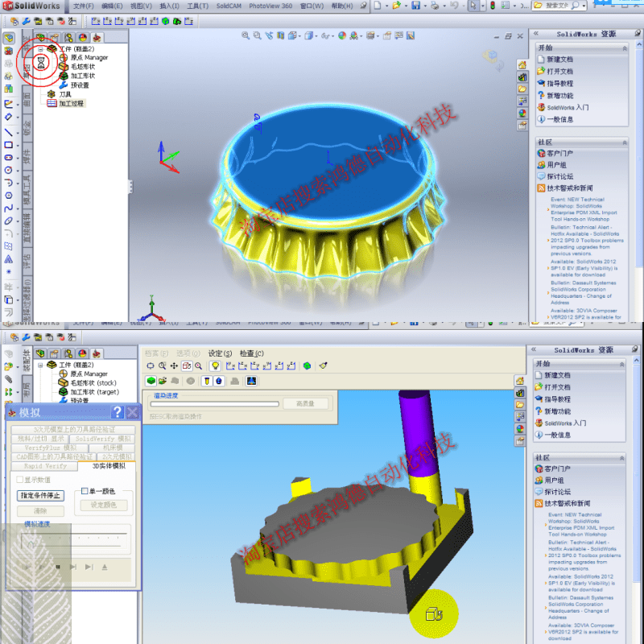Click the Edit Appearance color ball in viewport toolbar
This screenshot has height=644, width=644.
[x=341, y=35]
